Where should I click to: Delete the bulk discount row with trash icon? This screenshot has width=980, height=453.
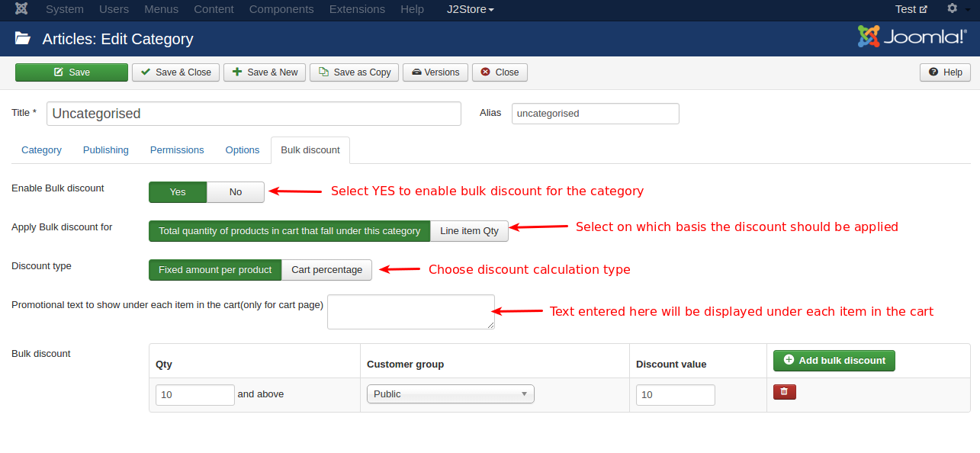pos(784,392)
